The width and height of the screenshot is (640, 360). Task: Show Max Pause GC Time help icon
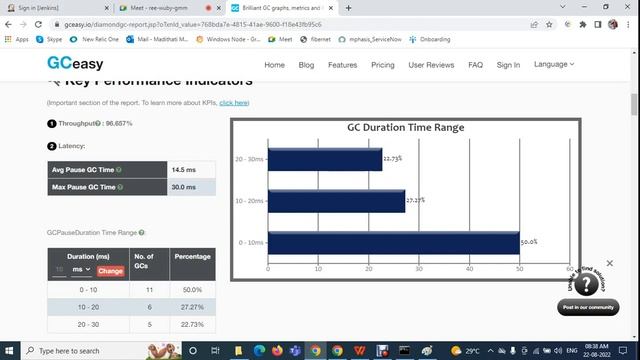point(120,187)
